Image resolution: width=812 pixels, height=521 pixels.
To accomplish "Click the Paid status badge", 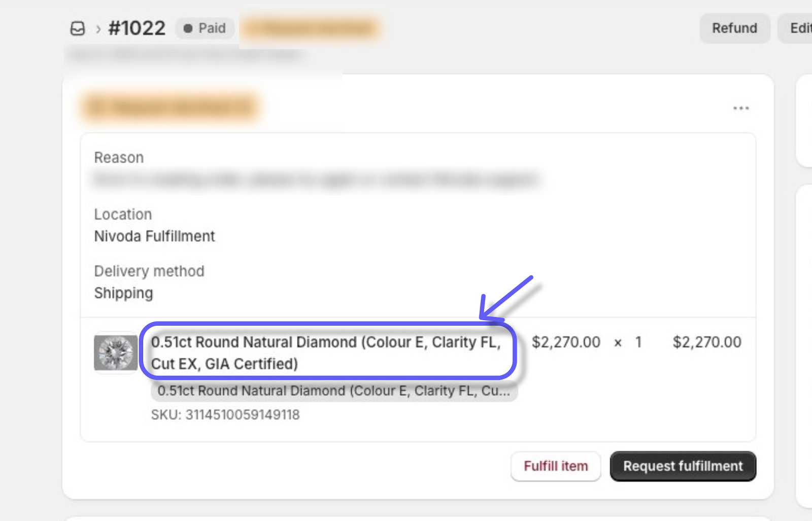I will tap(205, 28).
